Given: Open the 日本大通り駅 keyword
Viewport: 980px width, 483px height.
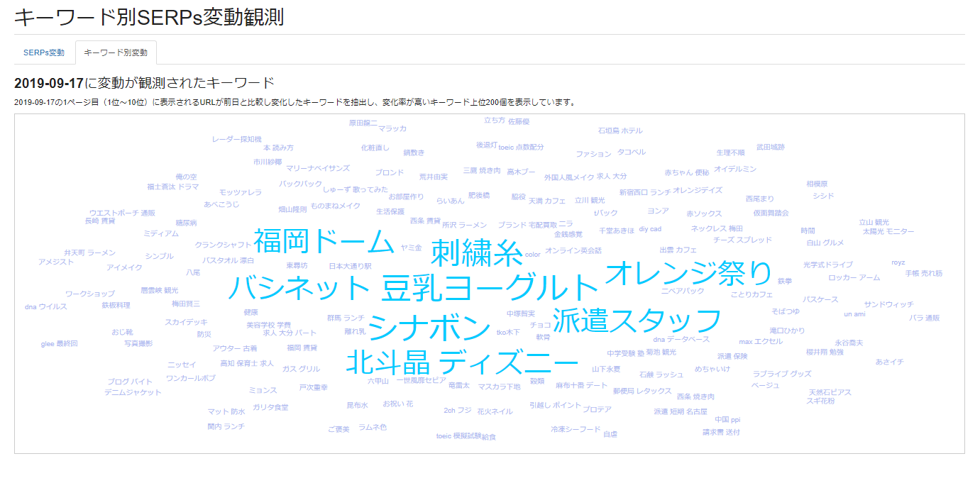Looking at the screenshot, I should 350,266.
